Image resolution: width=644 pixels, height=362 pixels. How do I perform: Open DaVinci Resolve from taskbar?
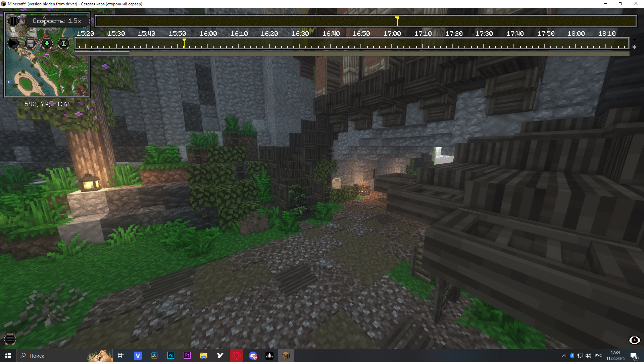click(154, 356)
